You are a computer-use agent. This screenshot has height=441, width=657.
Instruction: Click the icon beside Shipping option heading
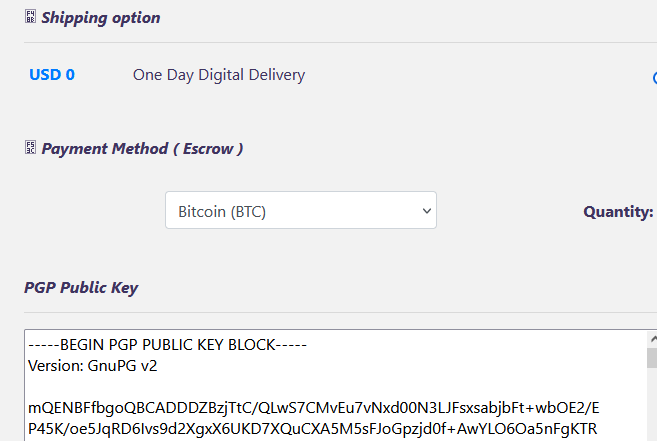[x=30, y=18]
